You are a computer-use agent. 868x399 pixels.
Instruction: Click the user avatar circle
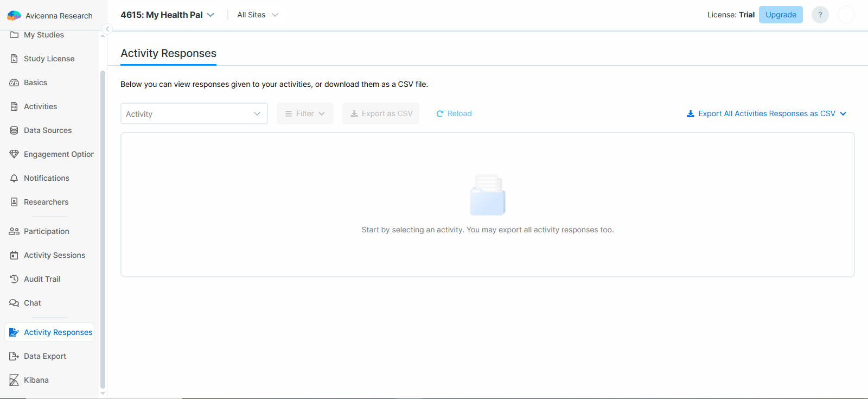pyautogui.click(x=846, y=15)
